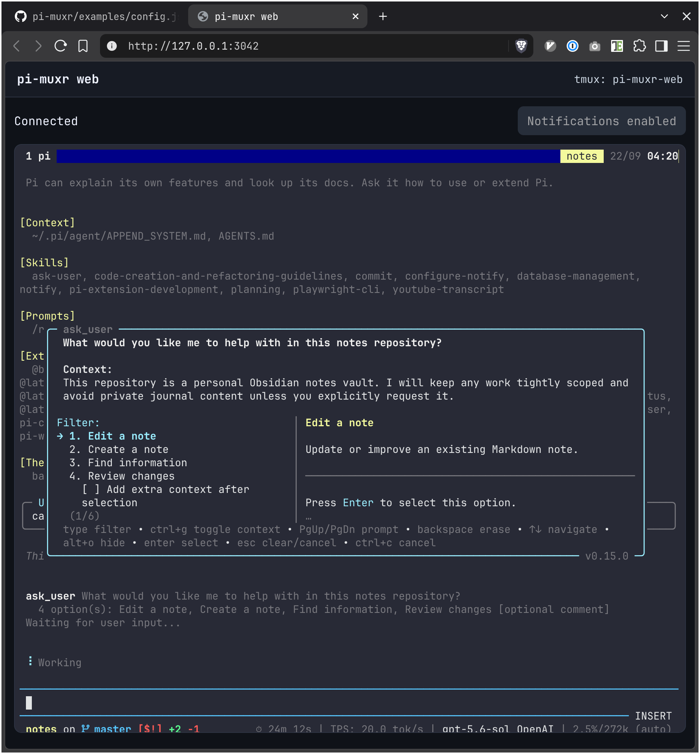
Task: Select option 3. Find information
Action: 129,463
